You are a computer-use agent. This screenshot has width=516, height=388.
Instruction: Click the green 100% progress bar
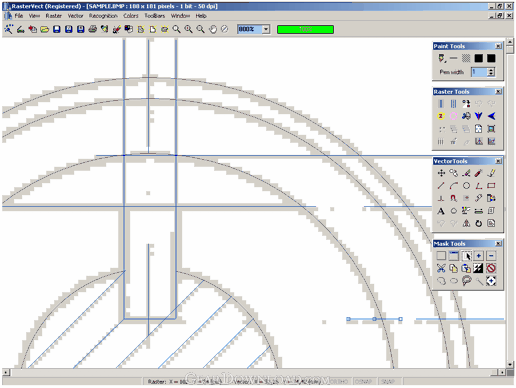tap(305, 29)
